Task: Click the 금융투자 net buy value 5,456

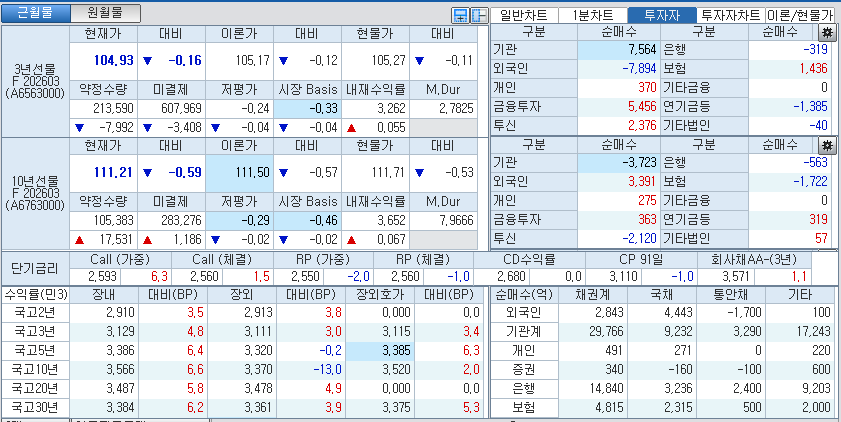Action: [x=643, y=106]
